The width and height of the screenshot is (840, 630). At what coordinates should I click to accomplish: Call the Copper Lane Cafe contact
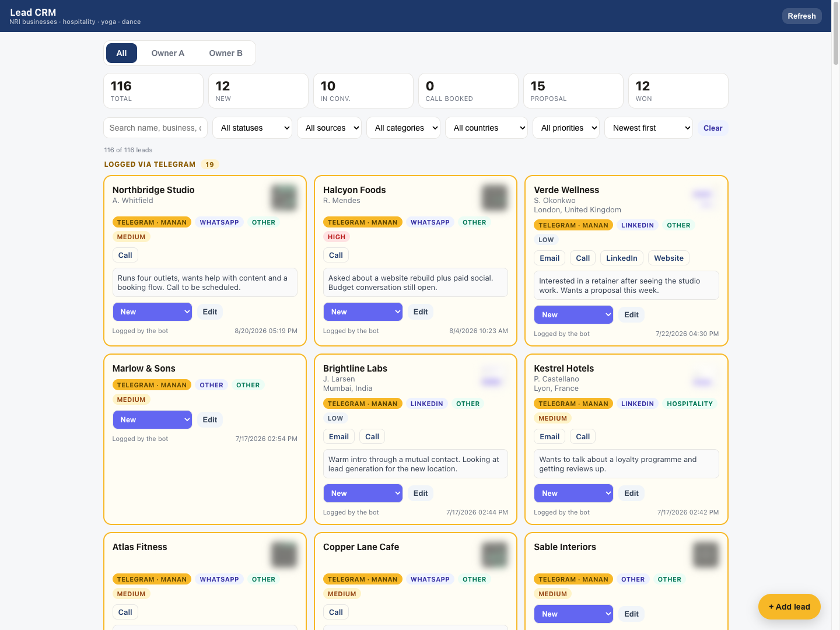tap(336, 612)
